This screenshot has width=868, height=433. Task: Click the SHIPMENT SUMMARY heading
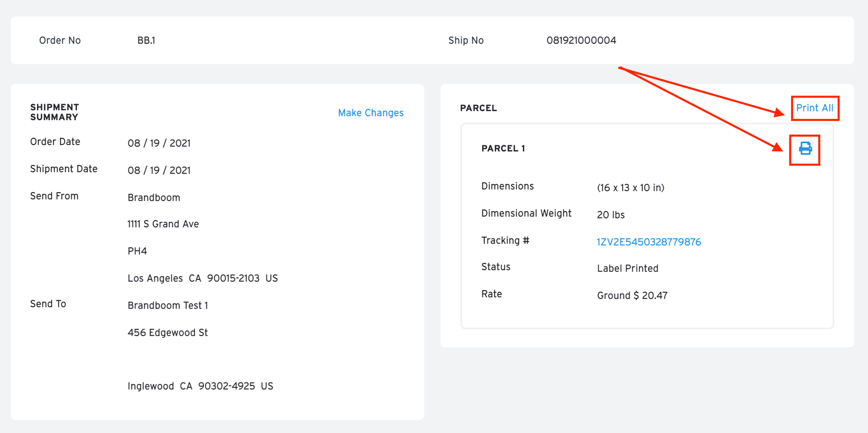[54, 112]
